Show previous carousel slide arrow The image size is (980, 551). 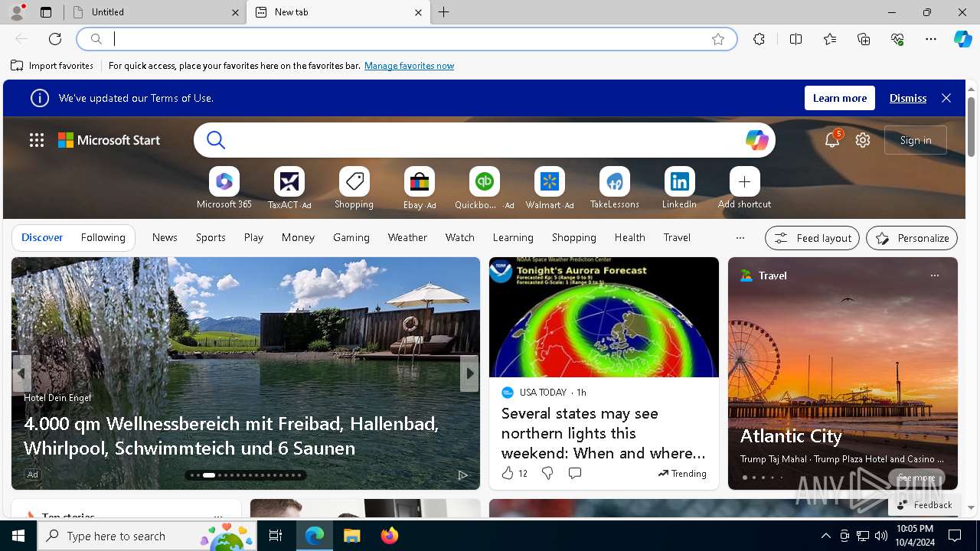point(21,373)
